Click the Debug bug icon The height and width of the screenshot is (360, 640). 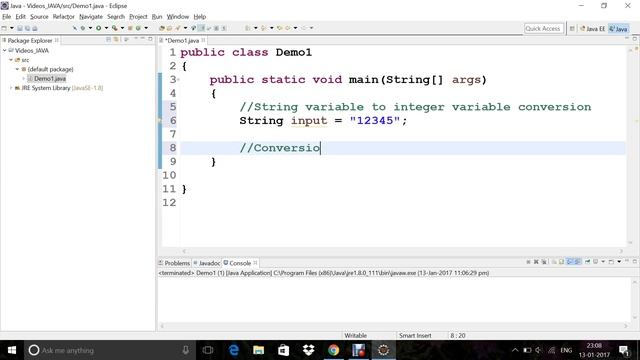[x=83, y=28]
